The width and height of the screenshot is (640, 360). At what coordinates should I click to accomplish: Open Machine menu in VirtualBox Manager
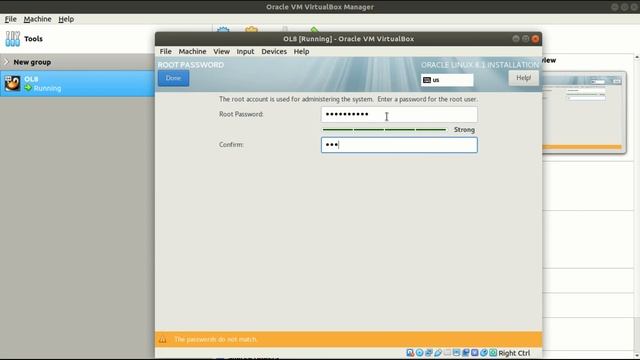(x=38, y=19)
